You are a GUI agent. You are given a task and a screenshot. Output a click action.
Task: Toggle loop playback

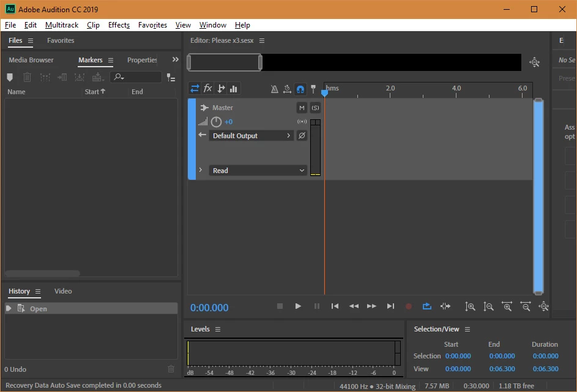(427, 306)
